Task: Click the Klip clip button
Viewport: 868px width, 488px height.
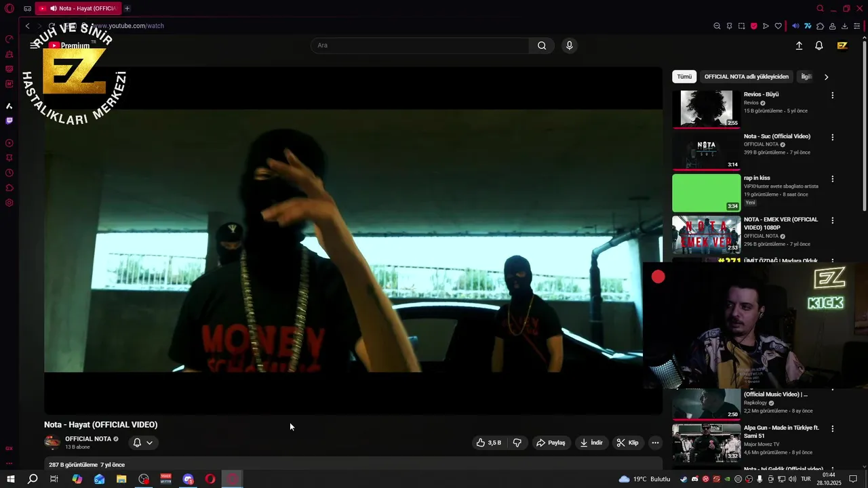Action: pyautogui.click(x=627, y=443)
